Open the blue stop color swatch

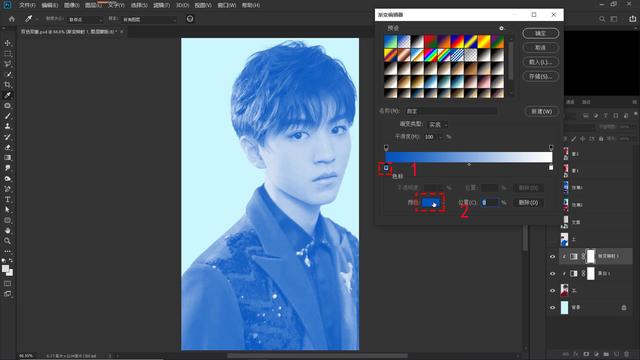click(431, 202)
